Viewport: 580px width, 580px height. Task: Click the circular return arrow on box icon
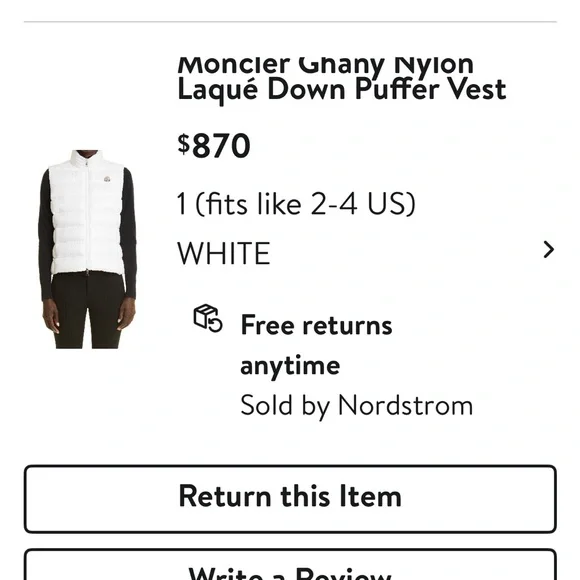(x=215, y=324)
